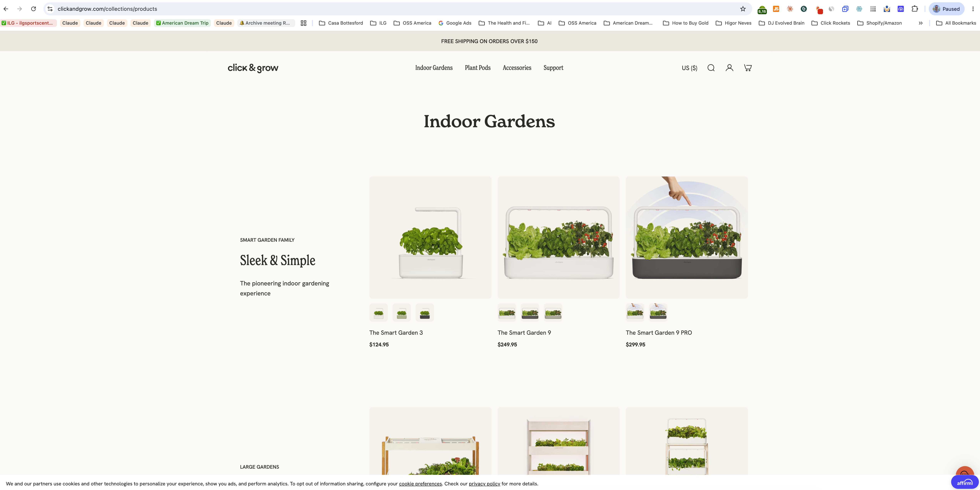Open the American Dream Trip bookmark
980x490 pixels.
[182, 23]
